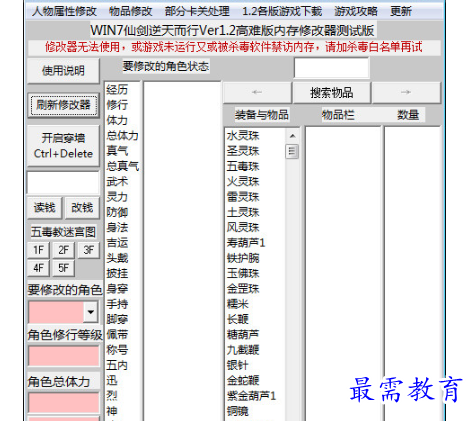Select 称号 in the status list
The width and height of the screenshot is (471, 421).
pyautogui.click(x=117, y=350)
